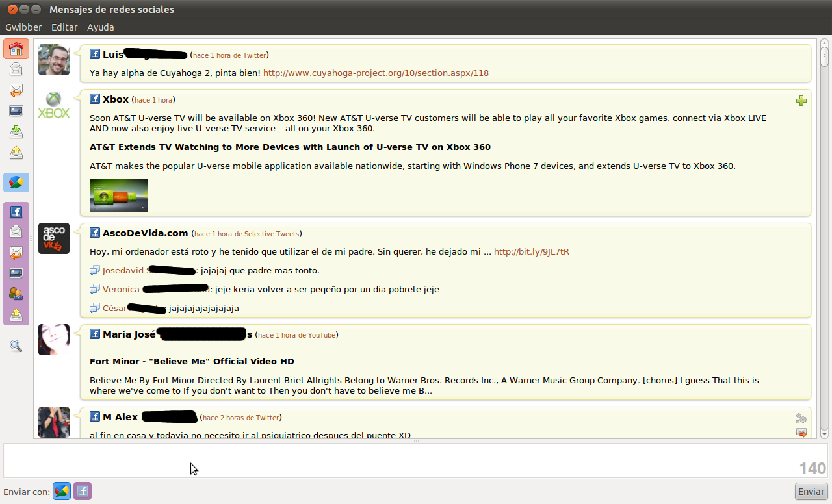Open César commenter name link
The height and width of the screenshot is (504, 832).
(134, 308)
